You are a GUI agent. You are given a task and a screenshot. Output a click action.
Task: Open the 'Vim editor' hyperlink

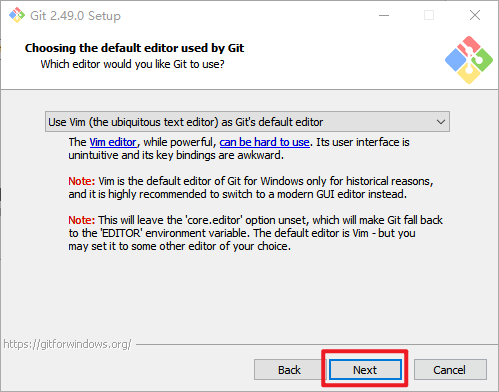point(113,142)
